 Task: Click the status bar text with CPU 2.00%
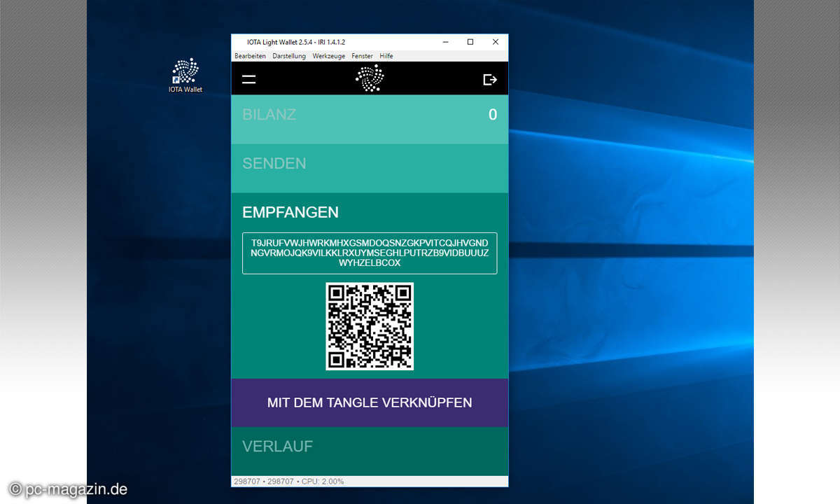click(288, 482)
